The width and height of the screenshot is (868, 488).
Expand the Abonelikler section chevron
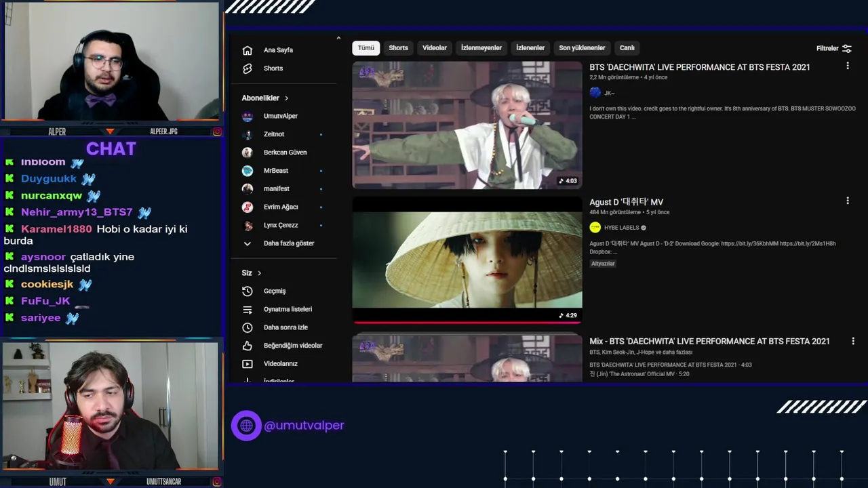pos(286,98)
